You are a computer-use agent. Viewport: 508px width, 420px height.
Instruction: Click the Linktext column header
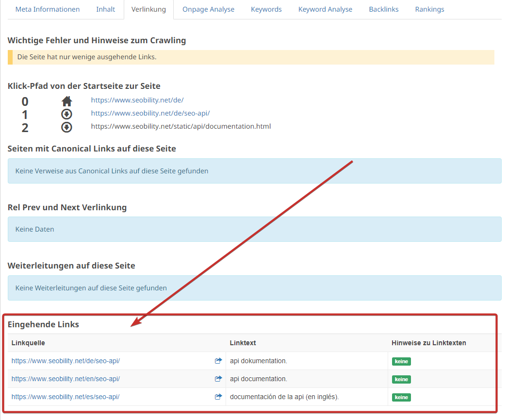pyautogui.click(x=243, y=343)
